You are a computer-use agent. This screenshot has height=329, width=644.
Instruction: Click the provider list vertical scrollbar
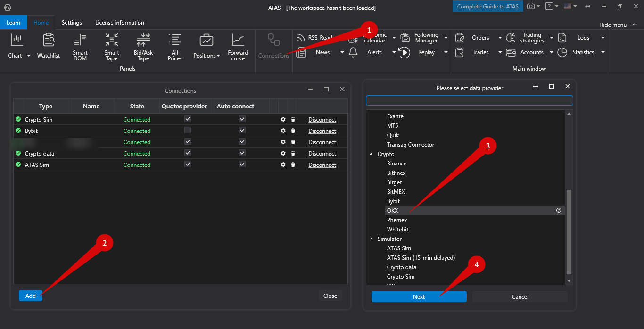point(569,231)
